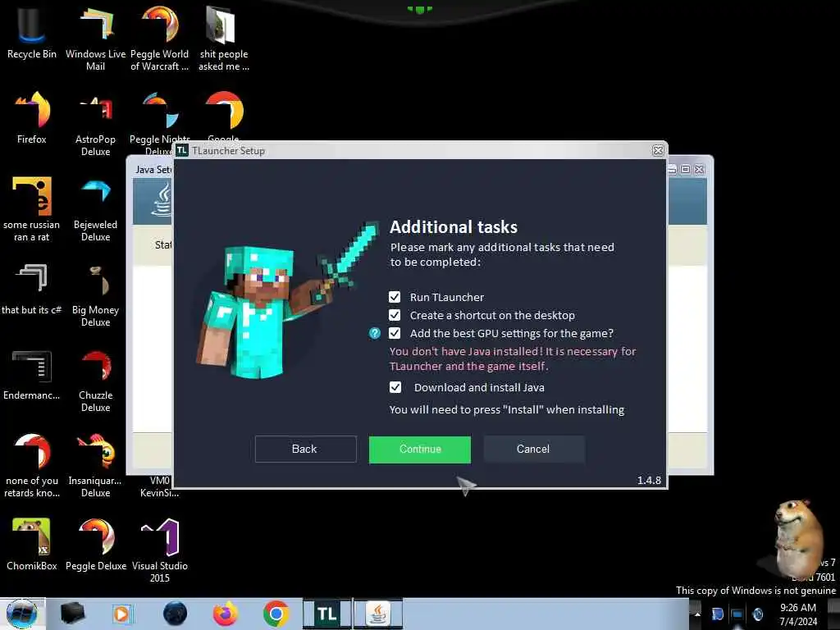Select the Endermanc... desktop icon
The image size is (840, 630).
pos(32,375)
